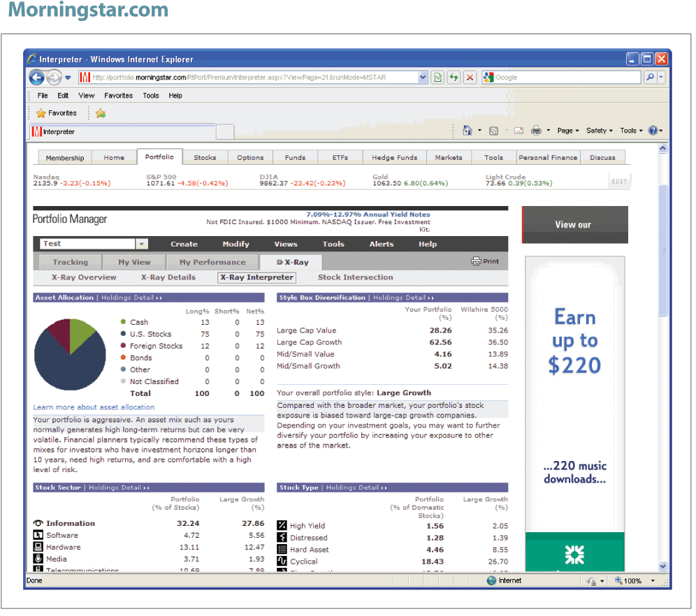The image size is (696, 616).
Task: Click the Hardware sector icon
Action: click(x=38, y=547)
